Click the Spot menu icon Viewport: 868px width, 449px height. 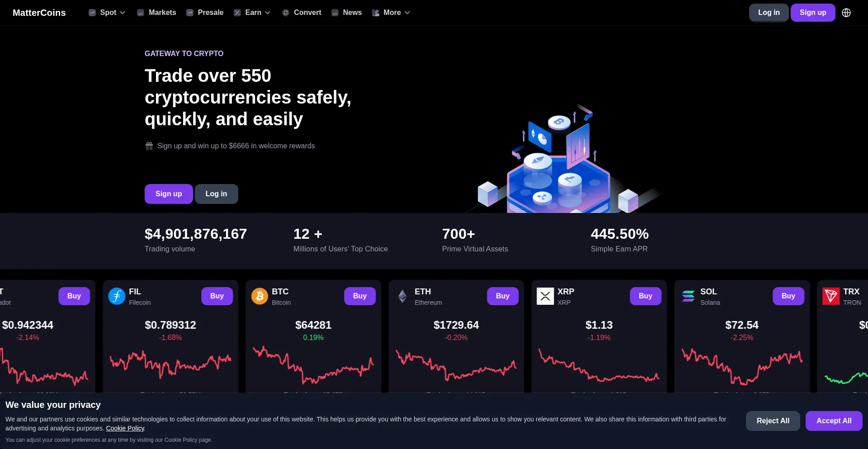pos(92,13)
